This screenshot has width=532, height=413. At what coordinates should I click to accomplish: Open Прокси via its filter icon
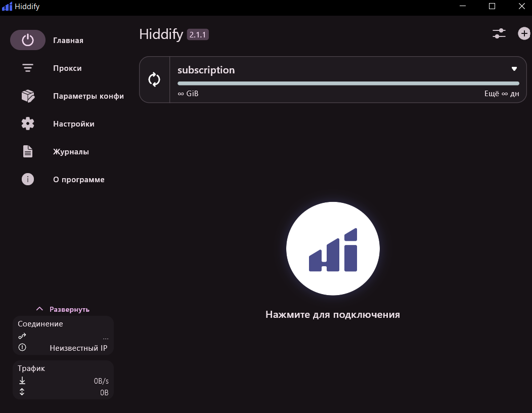[28, 68]
